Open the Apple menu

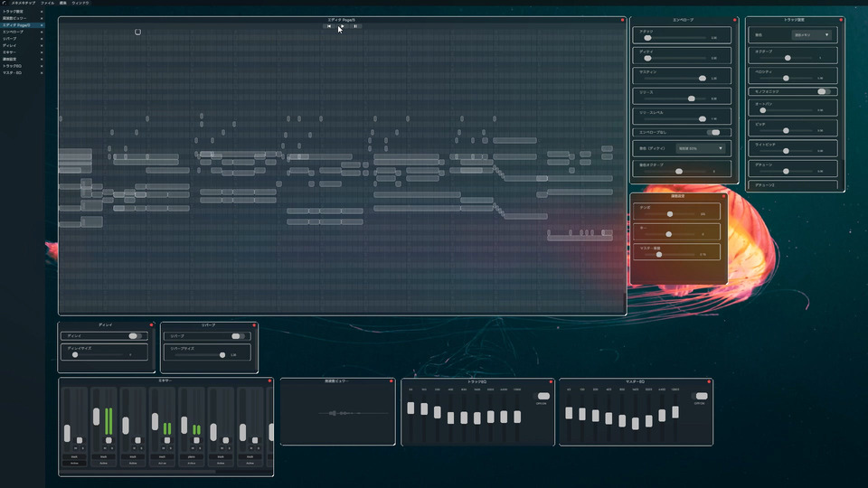[4, 3]
